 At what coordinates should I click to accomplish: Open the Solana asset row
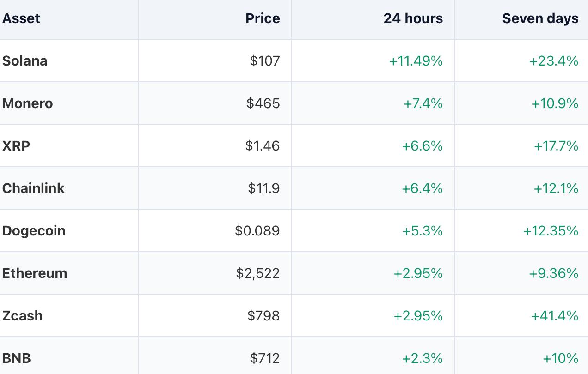(x=294, y=61)
